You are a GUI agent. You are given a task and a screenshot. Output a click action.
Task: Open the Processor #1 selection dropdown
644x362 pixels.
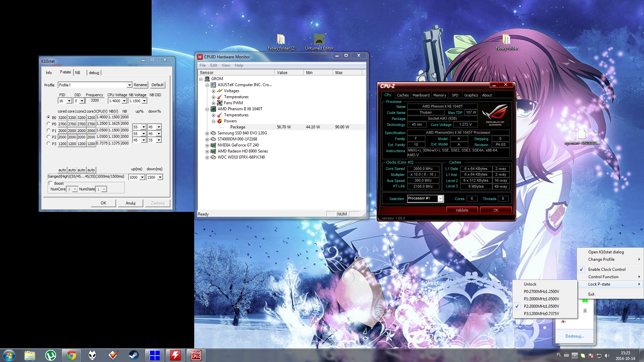[440, 199]
